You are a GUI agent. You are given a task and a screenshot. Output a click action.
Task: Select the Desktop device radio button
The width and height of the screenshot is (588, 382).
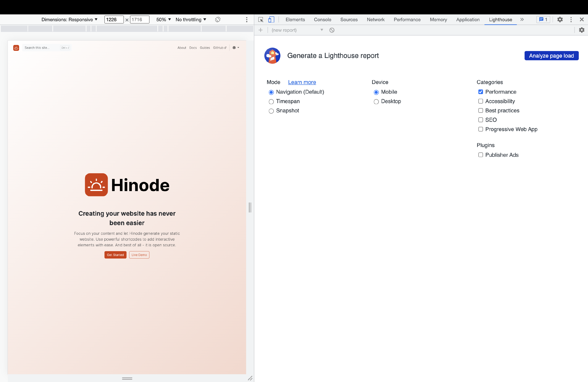pos(376,102)
